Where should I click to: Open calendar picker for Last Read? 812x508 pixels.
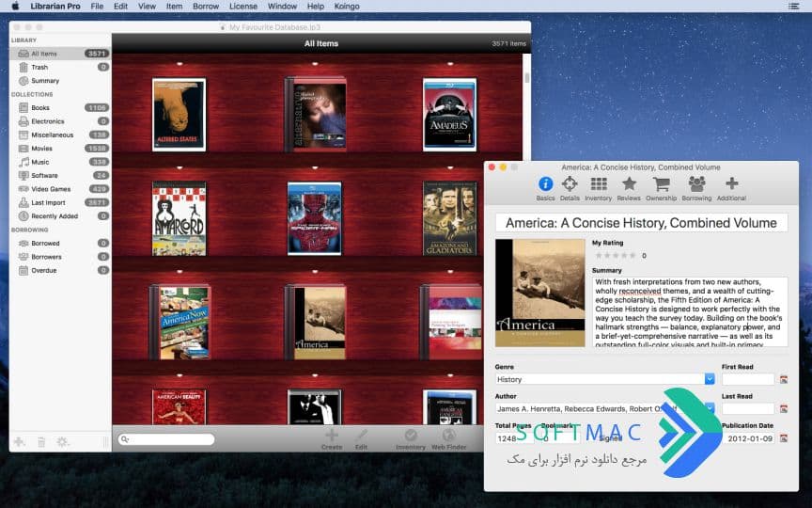[784, 409]
